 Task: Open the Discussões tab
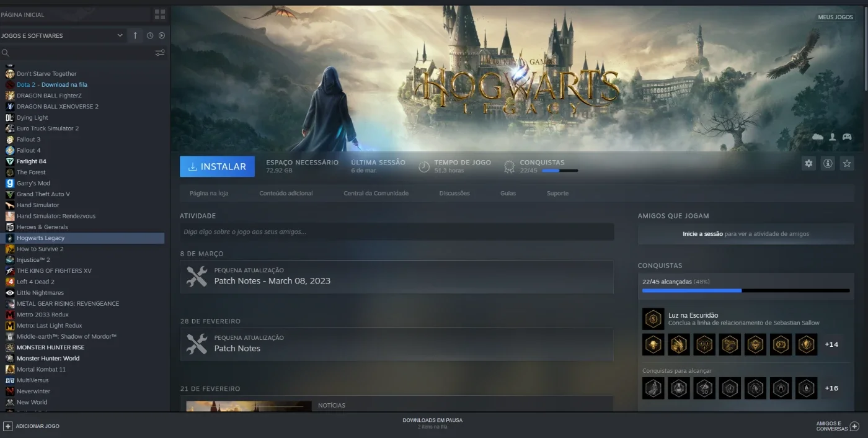(454, 193)
